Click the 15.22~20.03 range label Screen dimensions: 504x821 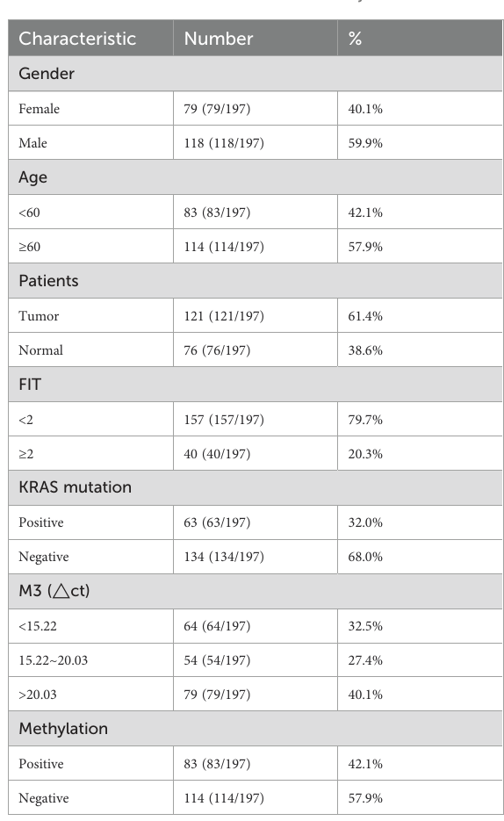[x=54, y=660]
